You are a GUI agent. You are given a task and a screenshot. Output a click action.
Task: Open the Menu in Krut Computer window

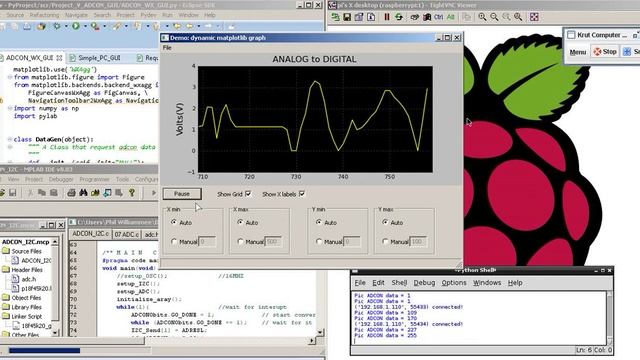click(578, 52)
